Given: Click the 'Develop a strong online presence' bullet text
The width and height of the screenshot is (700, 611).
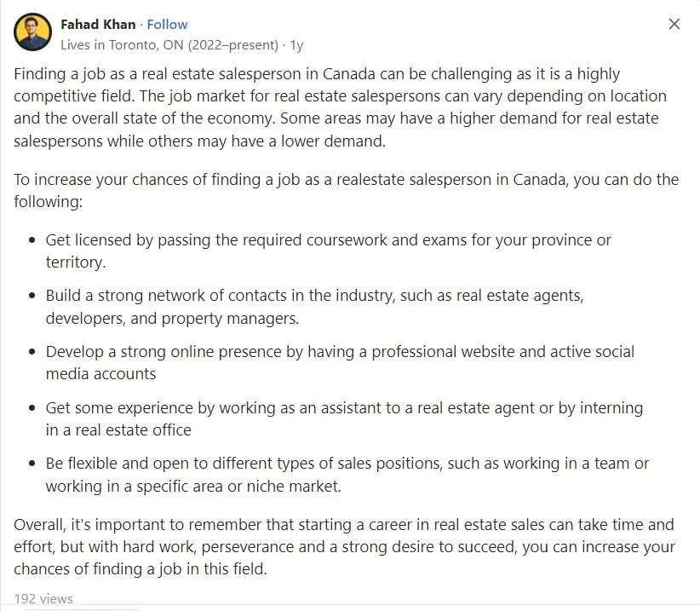Looking at the screenshot, I should coord(340,362).
